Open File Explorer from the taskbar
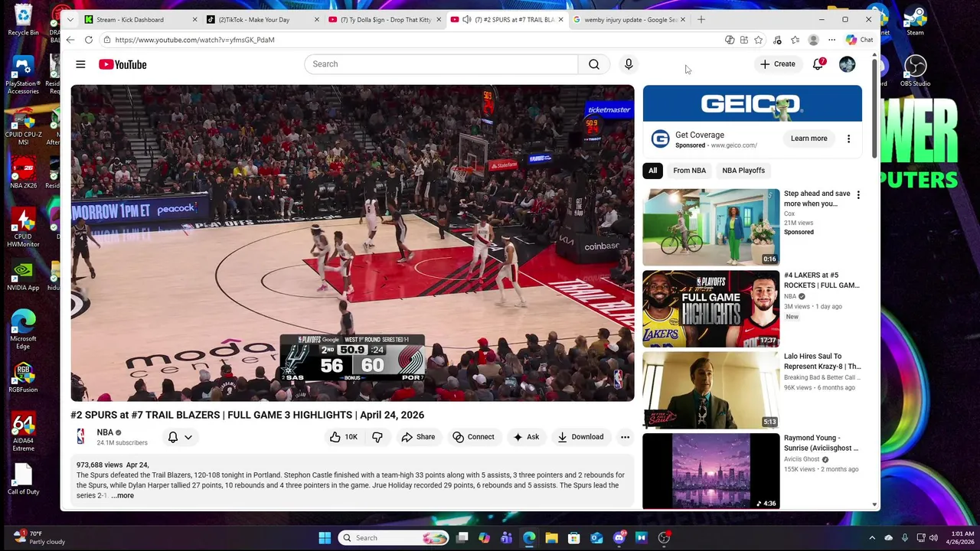This screenshot has width=980, height=551. click(x=551, y=538)
